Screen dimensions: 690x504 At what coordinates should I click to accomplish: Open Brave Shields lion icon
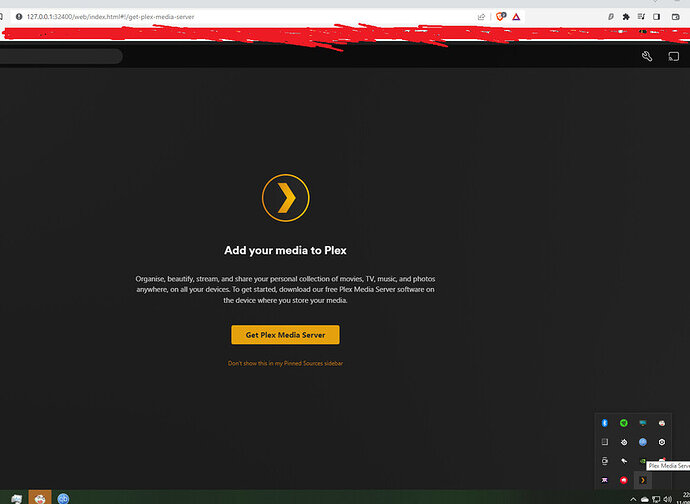point(500,17)
